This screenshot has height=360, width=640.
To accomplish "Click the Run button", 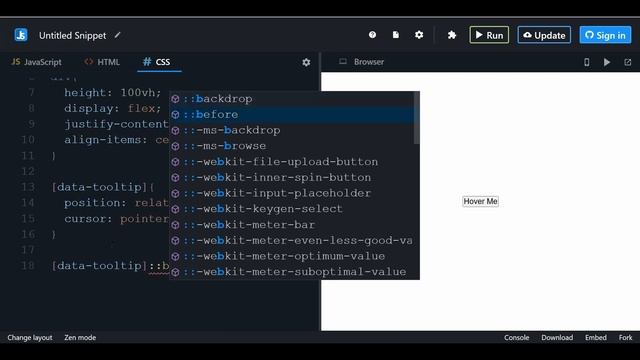I will (489, 35).
